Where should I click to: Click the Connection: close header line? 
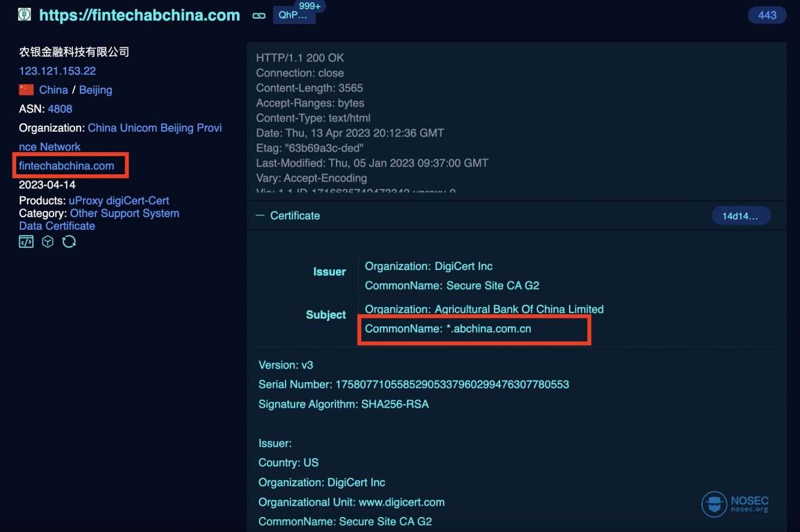[x=300, y=73]
